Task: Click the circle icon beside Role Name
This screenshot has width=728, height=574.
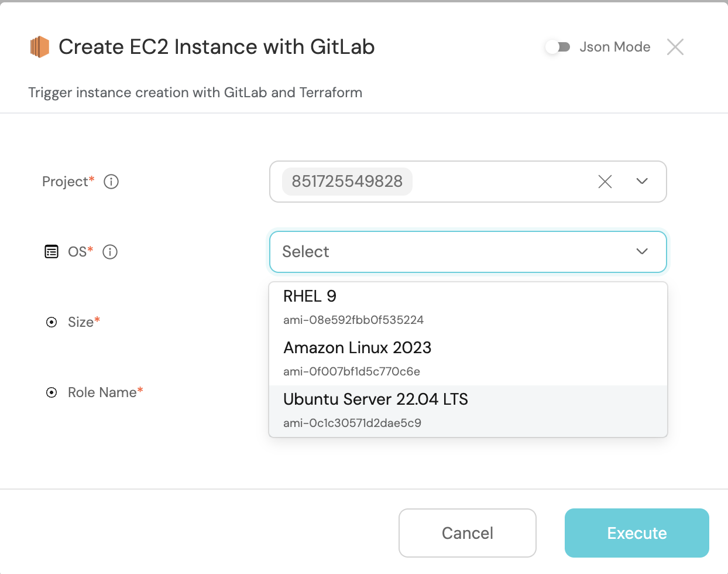Action: point(51,392)
